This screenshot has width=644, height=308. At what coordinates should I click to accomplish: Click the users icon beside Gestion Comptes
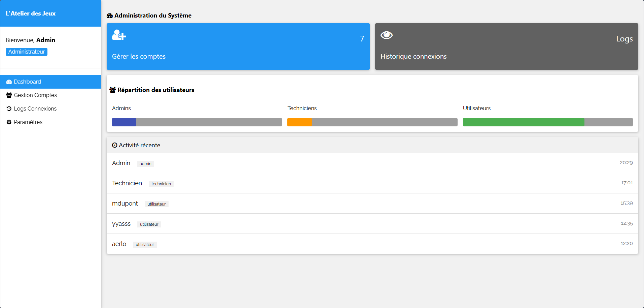(9, 95)
